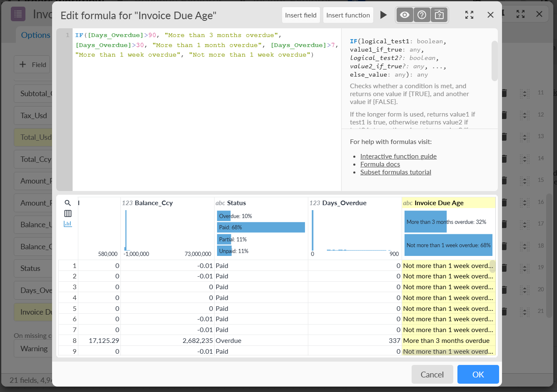The width and height of the screenshot is (557, 392).
Task: Click the 17,125.29 cell in row 8
Action: (99, 340)
